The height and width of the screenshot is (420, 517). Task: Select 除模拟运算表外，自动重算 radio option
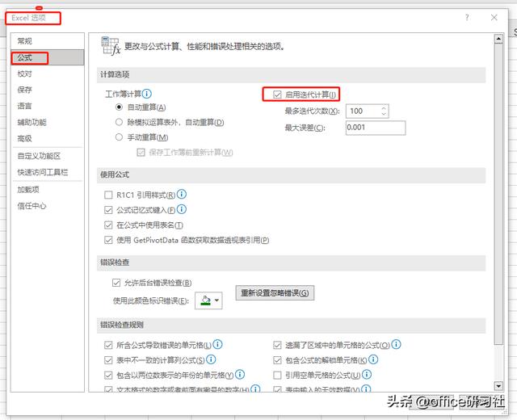(x=119, y=122)
